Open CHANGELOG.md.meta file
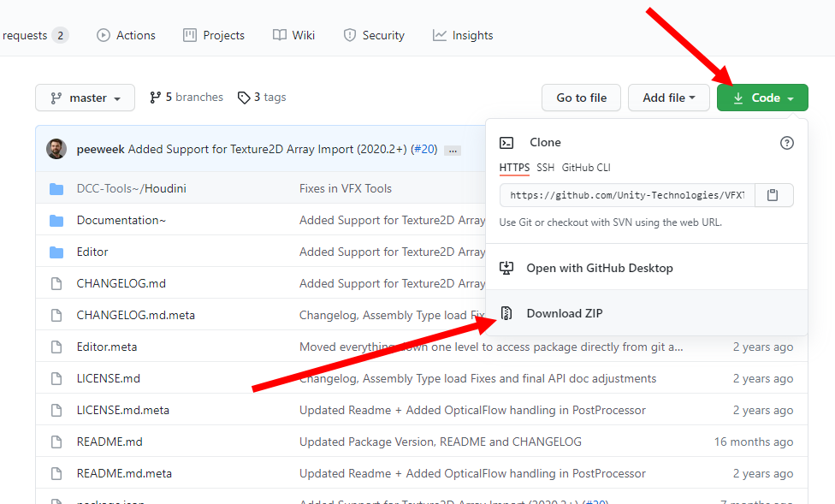 pos(136,315)
